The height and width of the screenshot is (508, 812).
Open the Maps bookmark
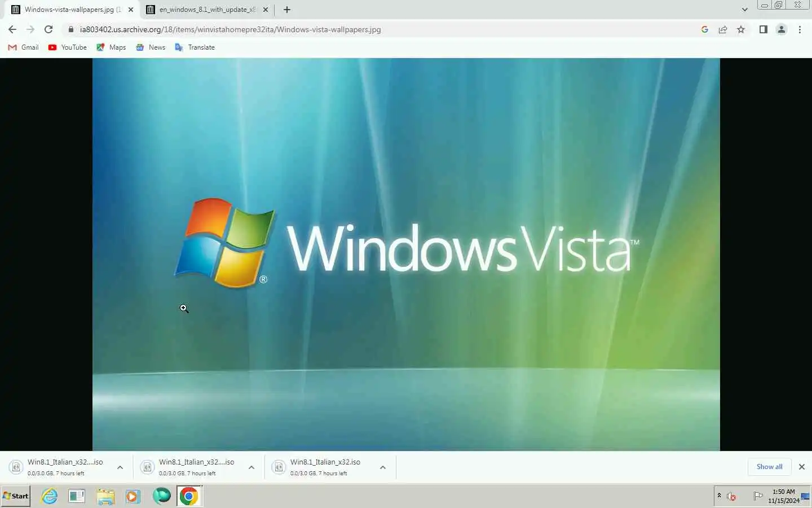point(111,47)
